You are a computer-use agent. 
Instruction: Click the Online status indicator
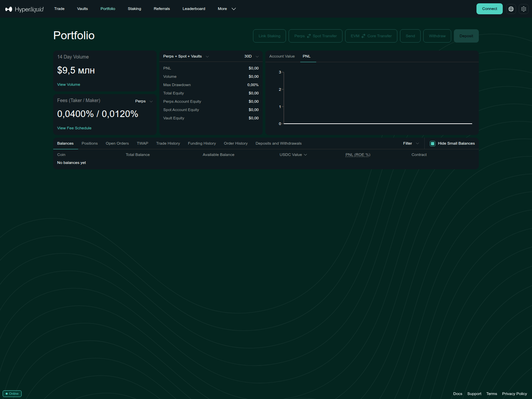point(12,394)
